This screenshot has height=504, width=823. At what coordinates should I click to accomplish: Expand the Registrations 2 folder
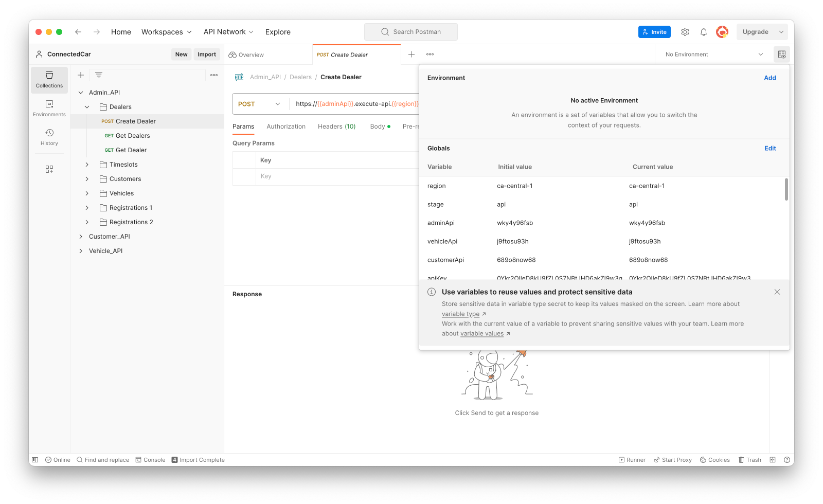pos(87,222)
